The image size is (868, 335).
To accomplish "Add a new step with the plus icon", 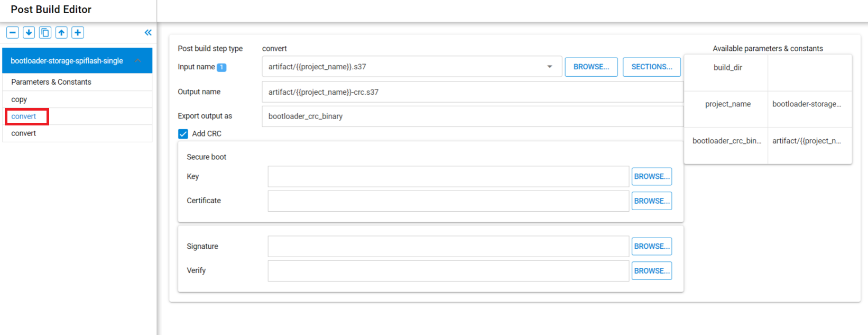I will 78,33.
